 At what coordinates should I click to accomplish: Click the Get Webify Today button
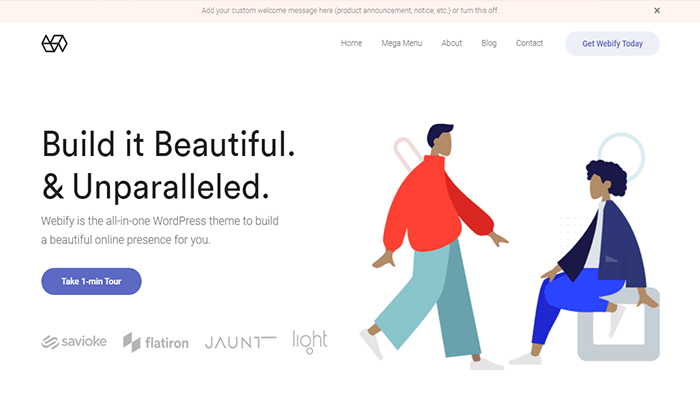(612, 43)
